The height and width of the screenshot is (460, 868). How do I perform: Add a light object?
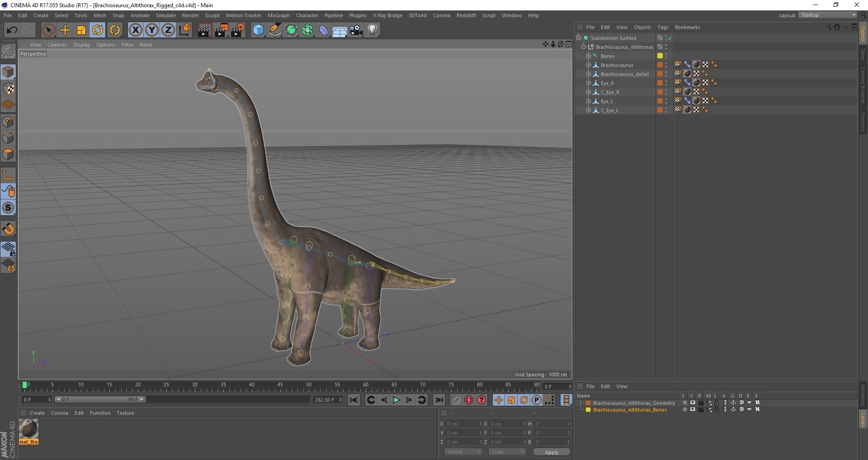coord(373,30)
